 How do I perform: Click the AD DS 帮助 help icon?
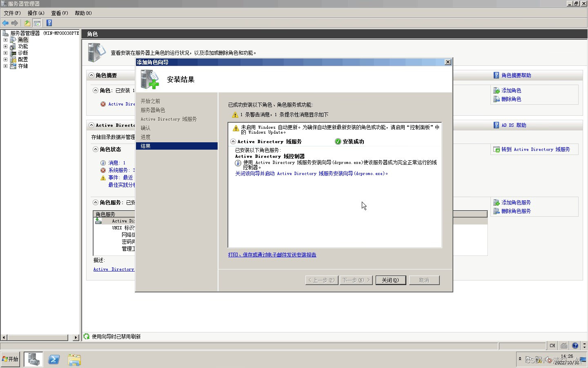(x=496, y=125)
